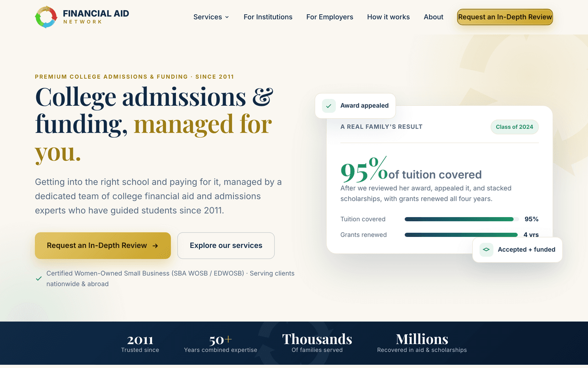Open the For Institutions nav item
This screenshot has width=588, height=368.
(268, 17)
